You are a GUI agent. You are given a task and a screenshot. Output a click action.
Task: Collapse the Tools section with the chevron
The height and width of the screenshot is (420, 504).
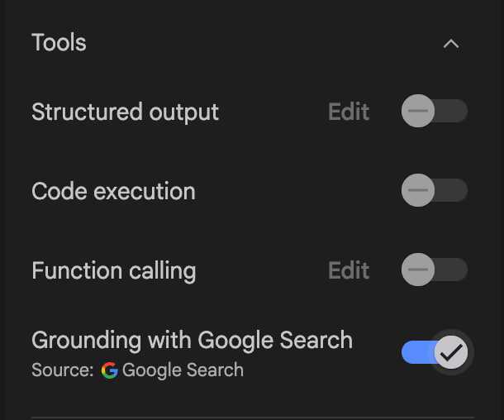pos(451,44)
